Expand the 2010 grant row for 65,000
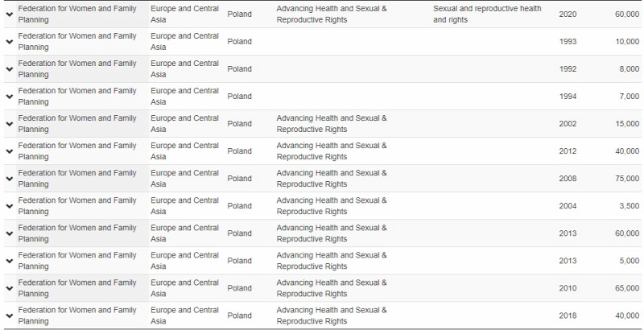The width and height of the screenshot is (644, 330). 10,288
